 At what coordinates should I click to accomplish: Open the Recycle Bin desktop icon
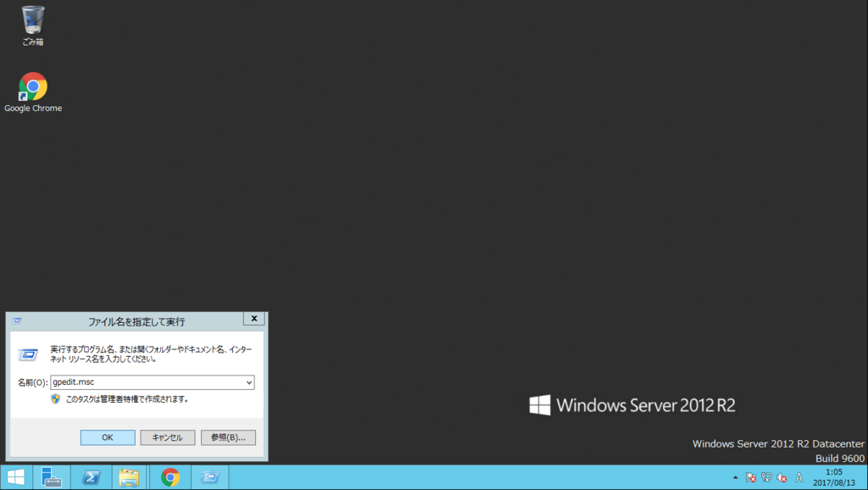pyautogui.click(x=33, y=25)
